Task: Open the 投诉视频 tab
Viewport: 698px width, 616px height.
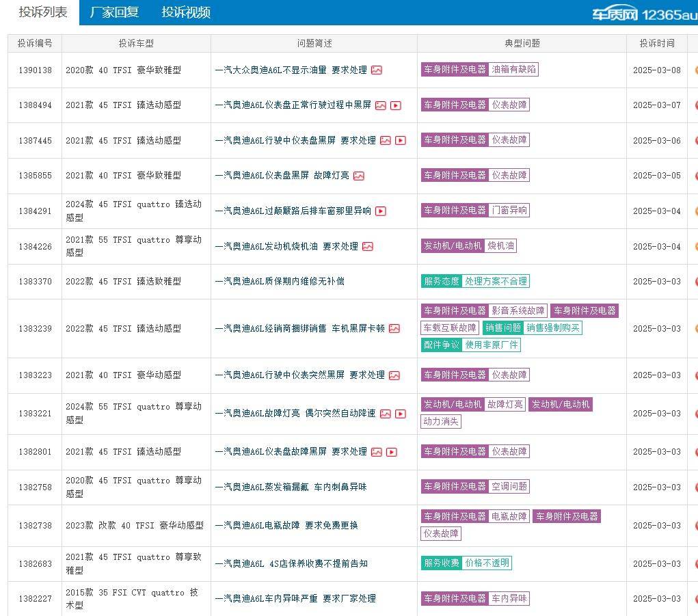Action: coord(186,12)
